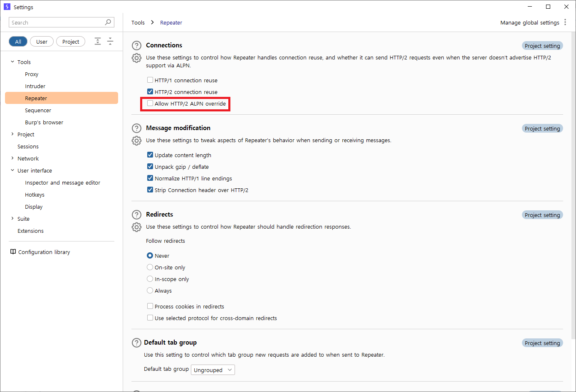Disable HTTP/2 connection reuse

[x=150, y=91]
